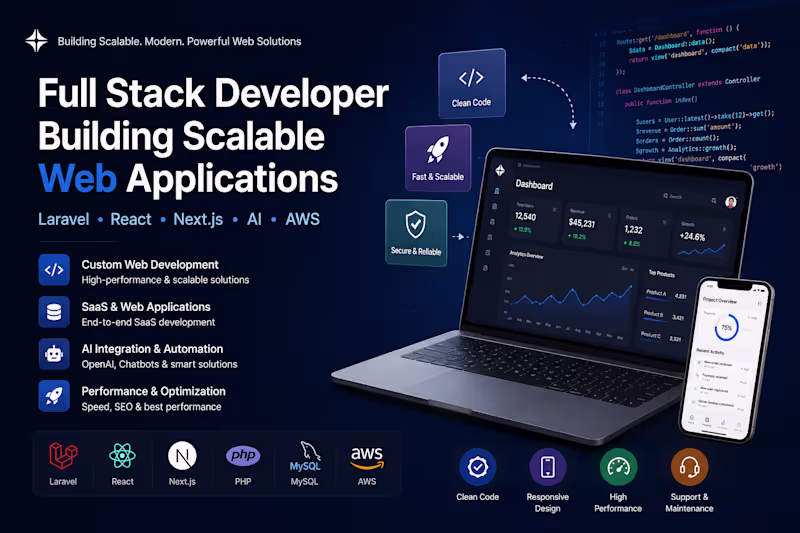Click the DashboardController code line

688,85
